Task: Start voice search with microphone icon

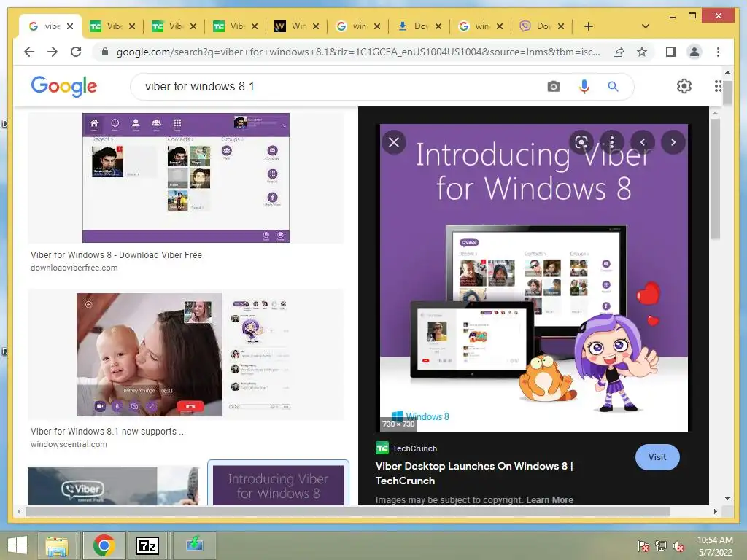Action: tap(584, 87)
